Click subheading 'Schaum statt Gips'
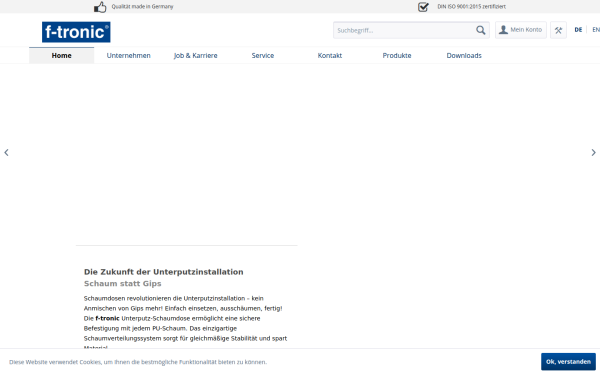Viewport: 600px width, 375px height. [x=122, y=284]
